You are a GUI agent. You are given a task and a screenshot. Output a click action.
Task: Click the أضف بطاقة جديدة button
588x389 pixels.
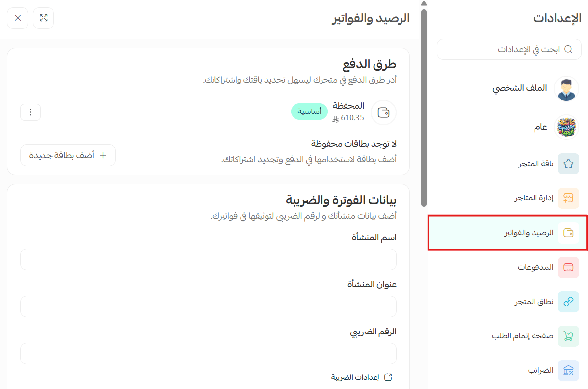(x=68, y=155)
